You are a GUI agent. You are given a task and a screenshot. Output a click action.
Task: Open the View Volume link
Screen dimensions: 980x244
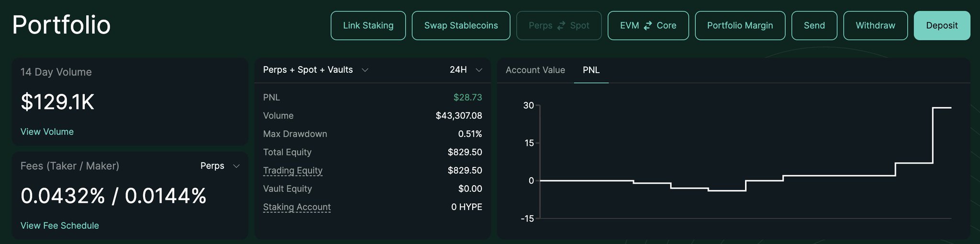coord(47,132)
